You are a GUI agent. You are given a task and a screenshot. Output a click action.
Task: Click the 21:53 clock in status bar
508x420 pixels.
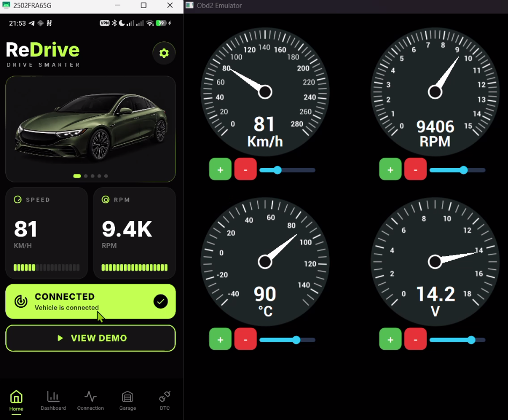point(17,23)
